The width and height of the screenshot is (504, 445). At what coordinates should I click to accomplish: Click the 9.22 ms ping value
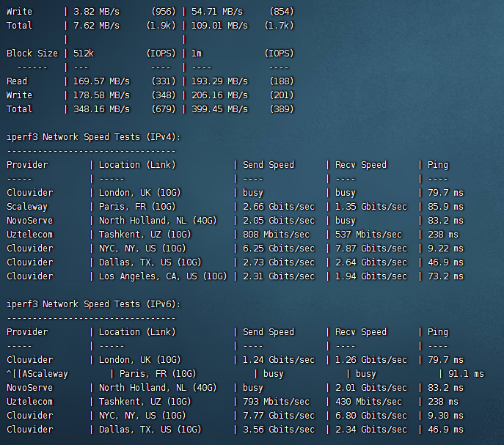[445, 249]
